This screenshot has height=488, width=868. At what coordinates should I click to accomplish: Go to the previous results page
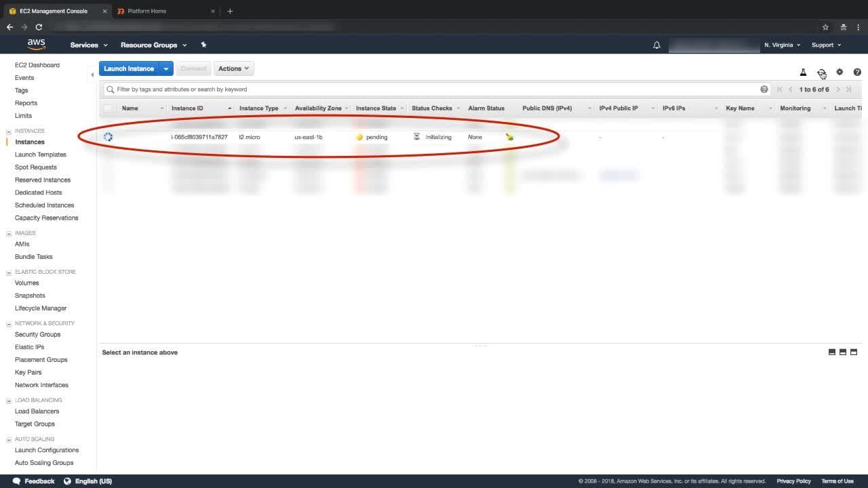click(x=791, y=89)
